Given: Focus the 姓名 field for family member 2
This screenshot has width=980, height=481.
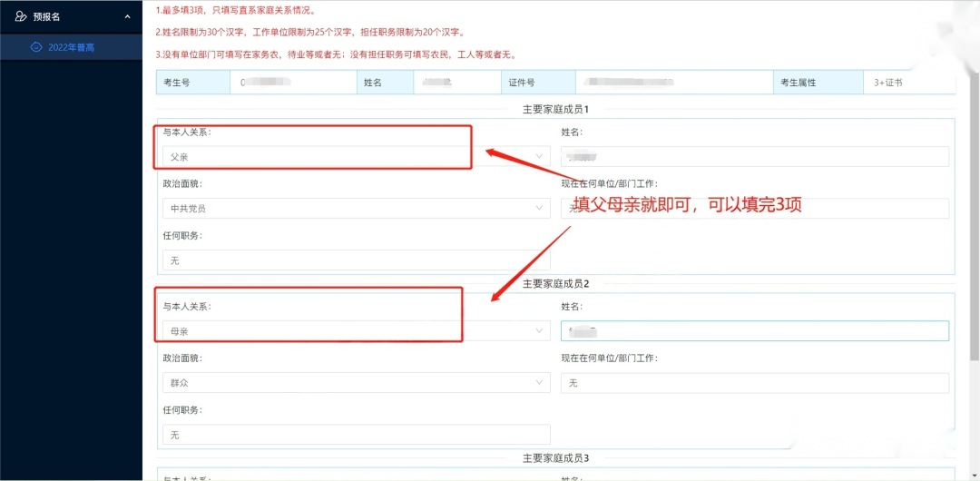Looking at the screenshot, I should 755,331.
